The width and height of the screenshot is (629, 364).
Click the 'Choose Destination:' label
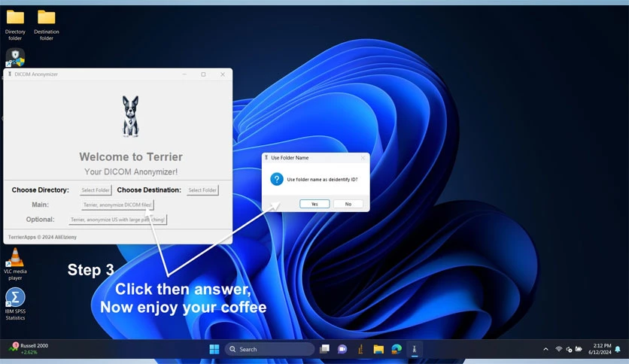pyautogui.click(x=149, y=190)
